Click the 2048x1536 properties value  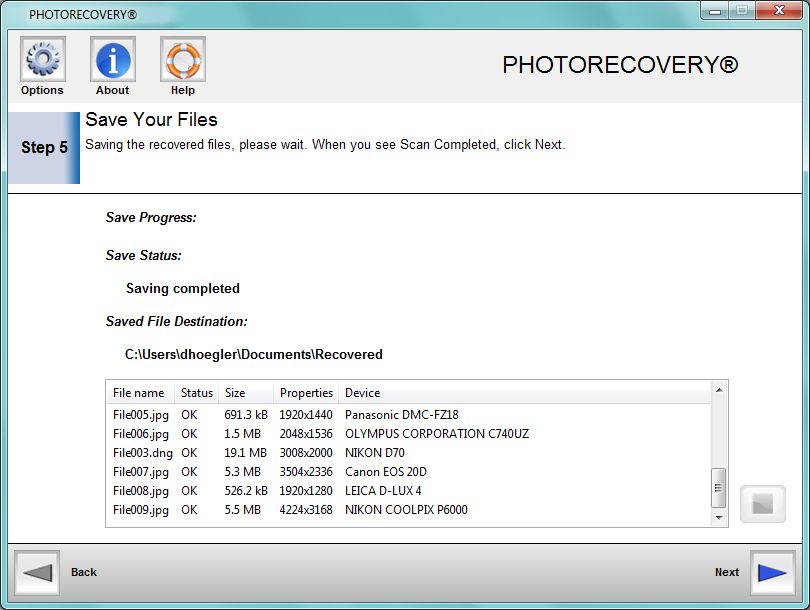coord(306,434)
